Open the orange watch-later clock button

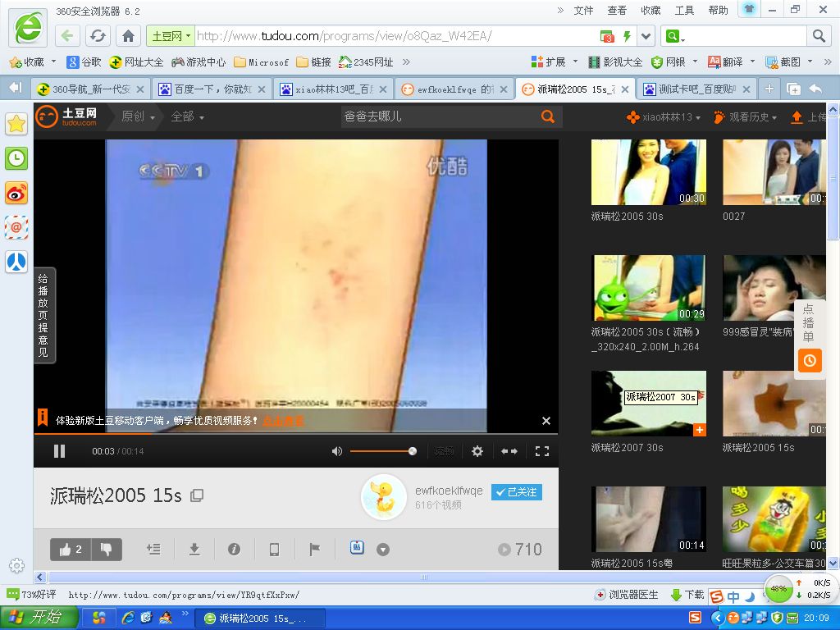pyautogui.click(x=810, y=360)
